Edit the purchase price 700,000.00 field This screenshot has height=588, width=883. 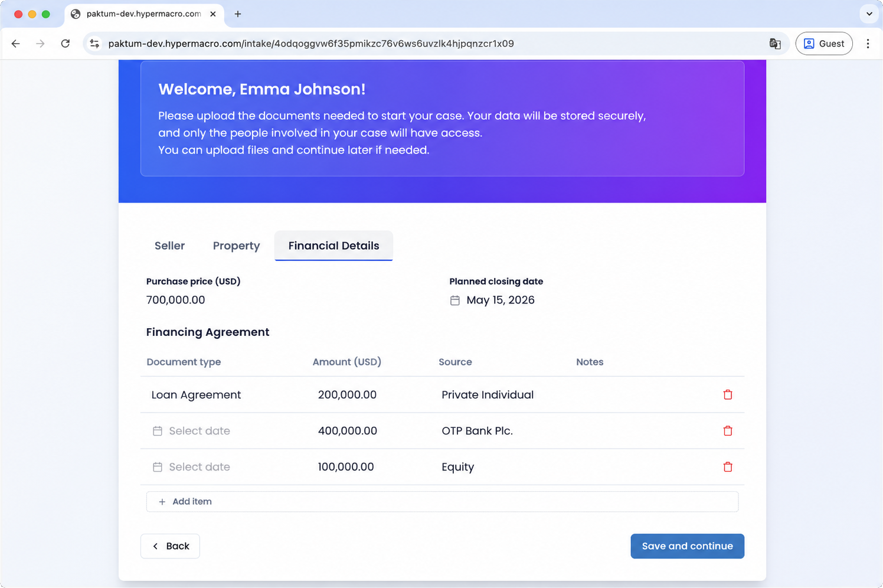pos(176,300)
